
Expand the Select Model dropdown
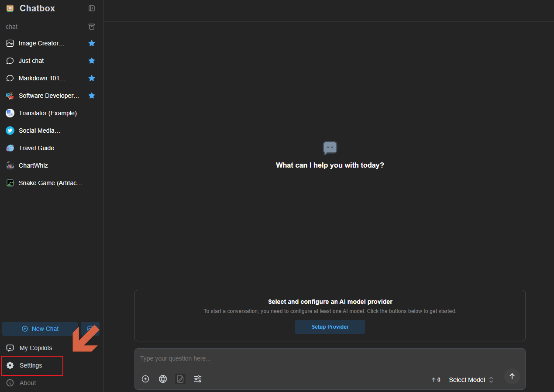471,380
